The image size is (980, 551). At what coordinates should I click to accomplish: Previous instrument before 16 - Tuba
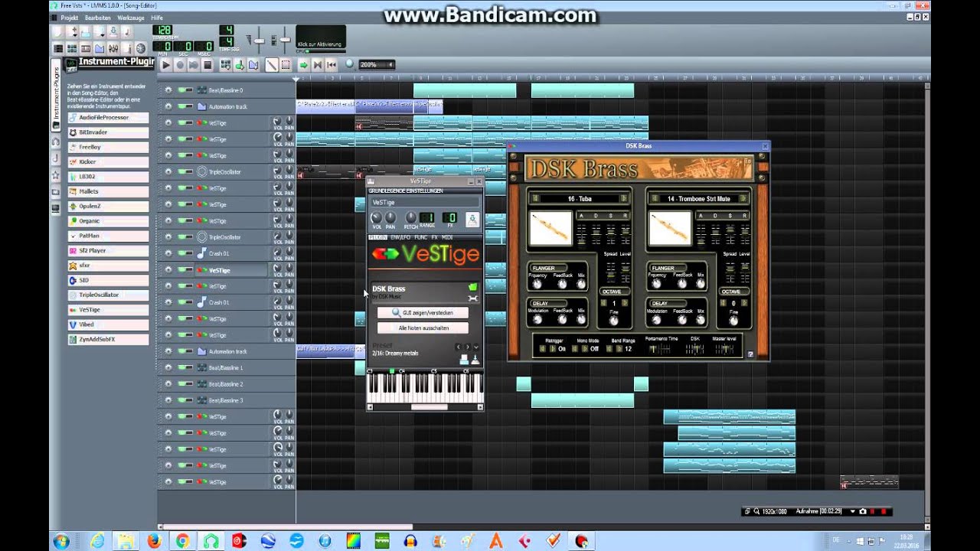536,198
